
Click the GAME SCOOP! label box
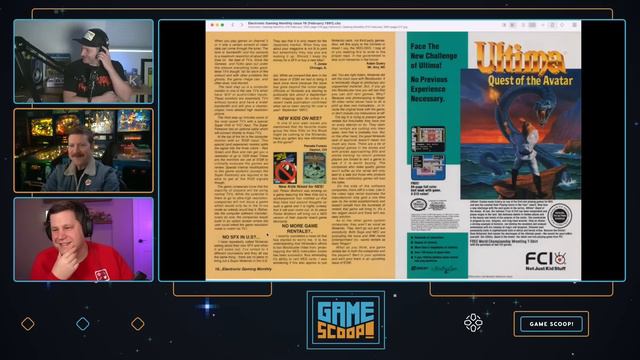pyautogui.click(x=551, y=324)
